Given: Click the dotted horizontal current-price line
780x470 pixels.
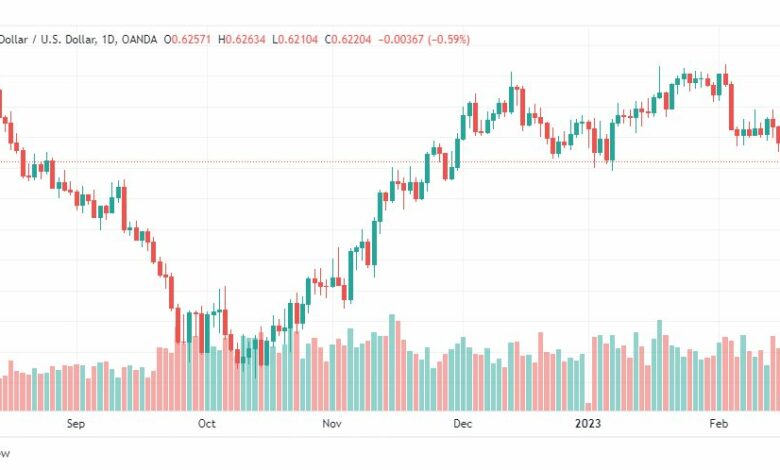Looking at the screenshot, I should [x=390, y=162].
